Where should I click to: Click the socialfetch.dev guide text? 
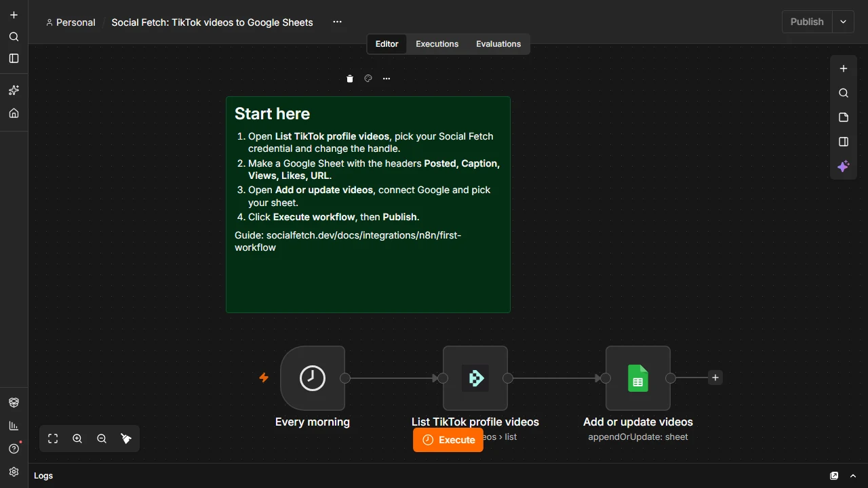(348, 241)
